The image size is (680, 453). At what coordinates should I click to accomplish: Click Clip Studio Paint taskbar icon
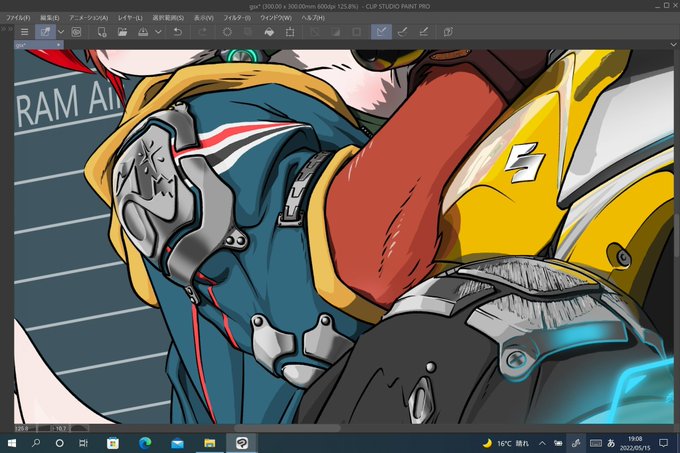pos(242,443)
